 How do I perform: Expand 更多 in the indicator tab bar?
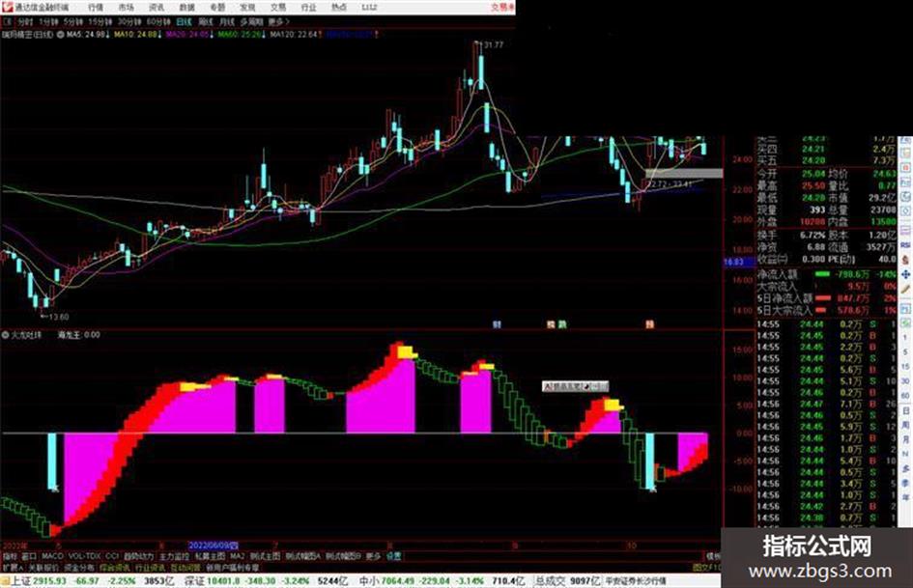[x=373, y=556]
